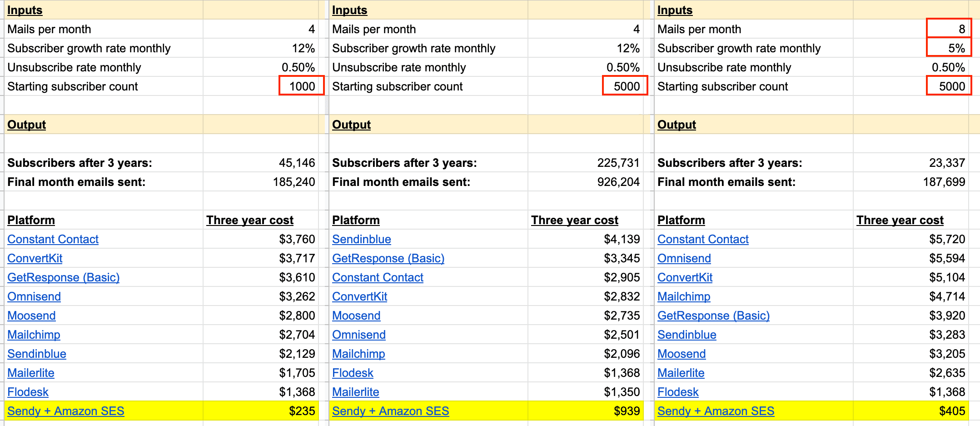Open Moosend link in middle table
This screenshot has height=426, width=980.
click(x=356, y=316)
